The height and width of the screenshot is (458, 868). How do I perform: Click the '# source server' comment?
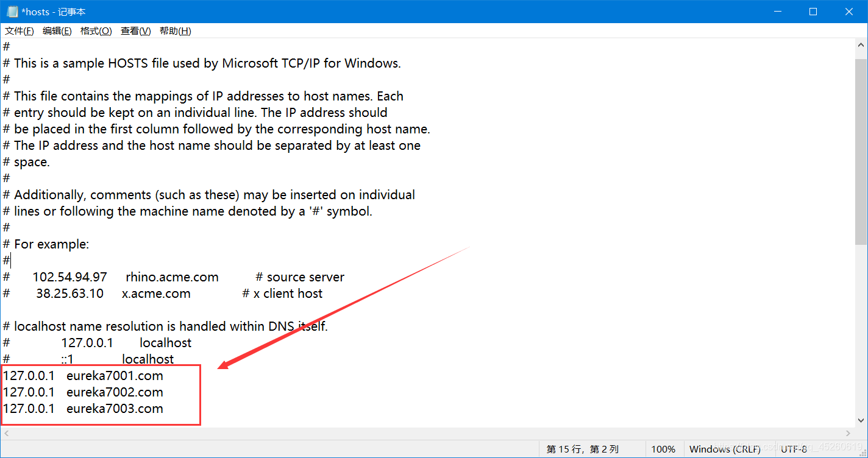(x=300, y=277)
